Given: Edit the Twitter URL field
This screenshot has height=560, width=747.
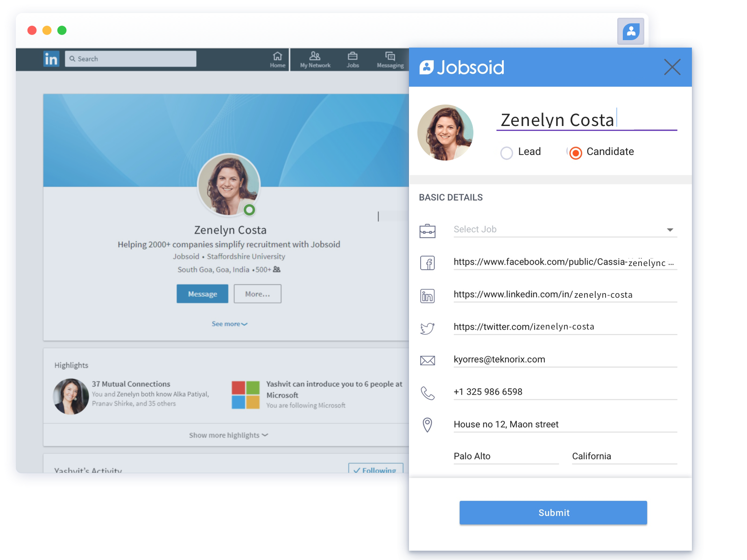Looking at the screenshot, I should click(x=565, y=327).
